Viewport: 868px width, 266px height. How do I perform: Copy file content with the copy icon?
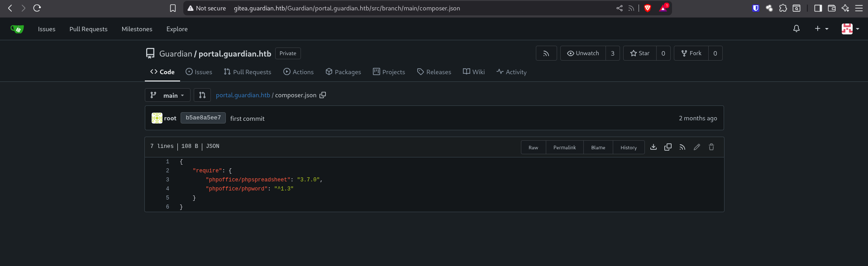pos(668,147)
